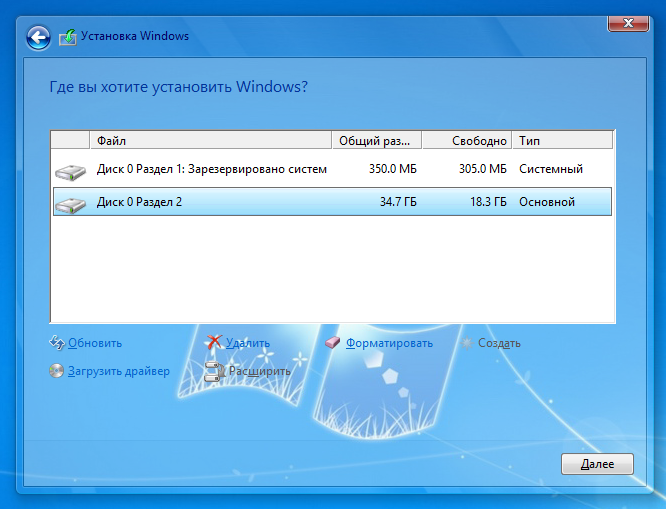Click the Форматировать eraser icon
Viewport: 666px width, 509px height.
(x=334, y=343)
